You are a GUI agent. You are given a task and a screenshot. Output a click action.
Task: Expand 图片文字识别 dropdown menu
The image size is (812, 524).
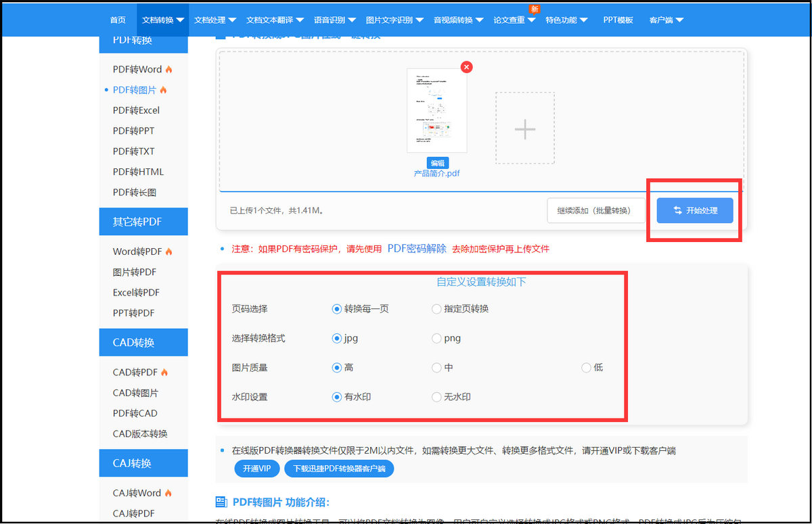click(x=394, y=20)
